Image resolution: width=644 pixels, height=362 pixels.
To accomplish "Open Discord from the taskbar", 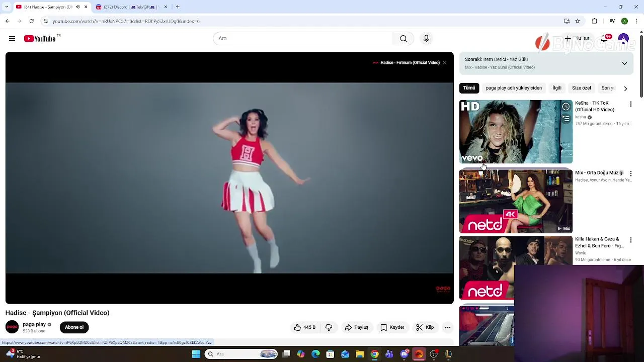I will pos(404,354).
